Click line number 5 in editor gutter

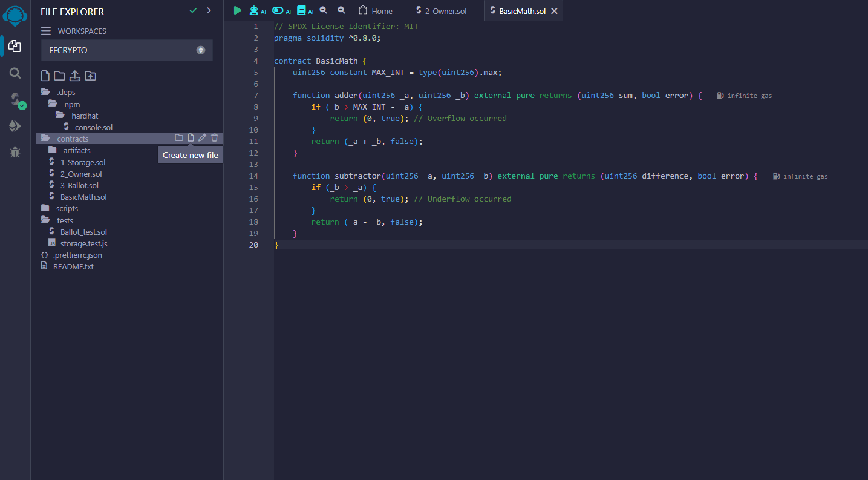click(x=256, y=73)
